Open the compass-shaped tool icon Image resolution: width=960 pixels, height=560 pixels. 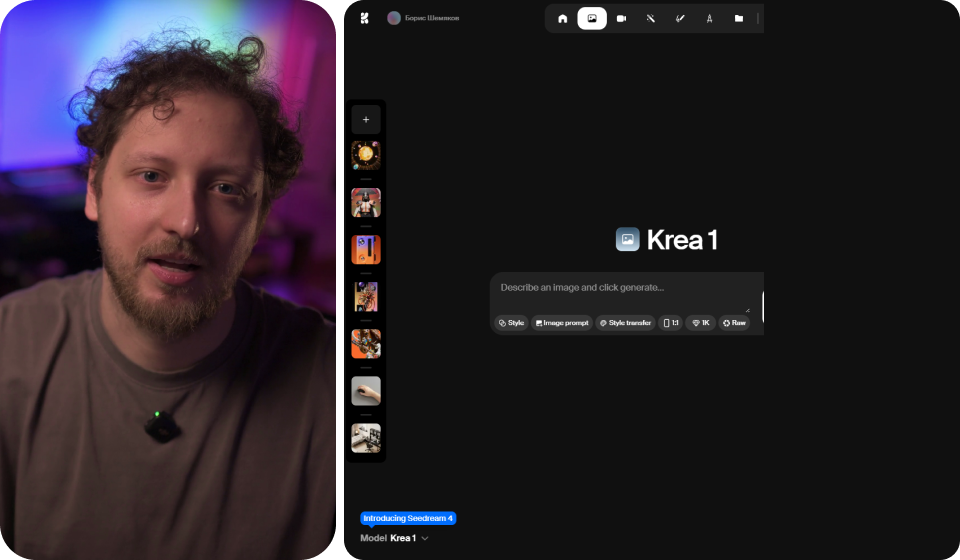[x=710, y=19]
